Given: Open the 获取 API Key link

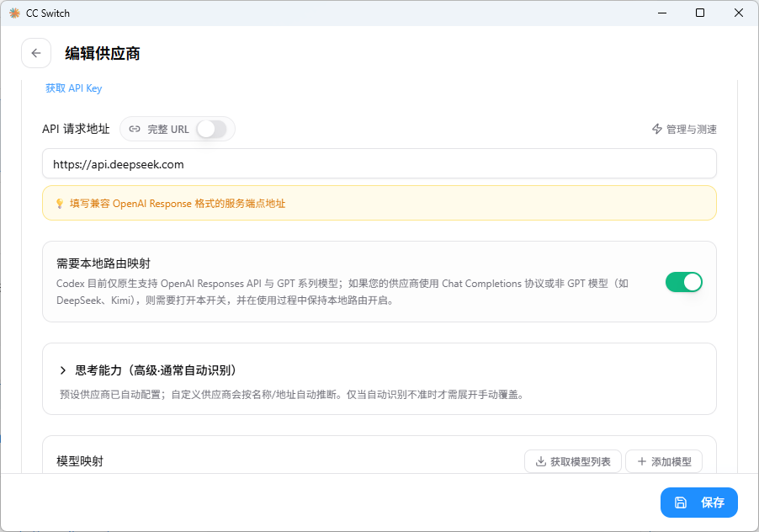Looking at the screenshot, I should click(x=73, y=88).
